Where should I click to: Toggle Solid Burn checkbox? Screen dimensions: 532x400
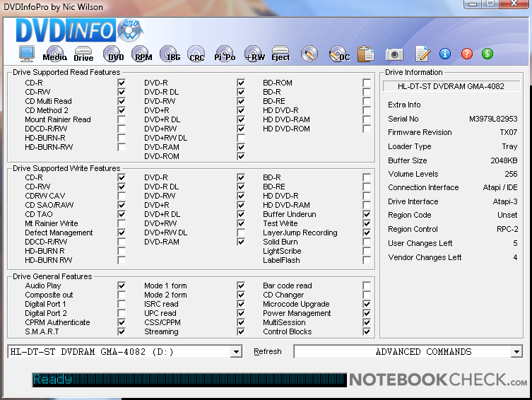tap(367, 242)
